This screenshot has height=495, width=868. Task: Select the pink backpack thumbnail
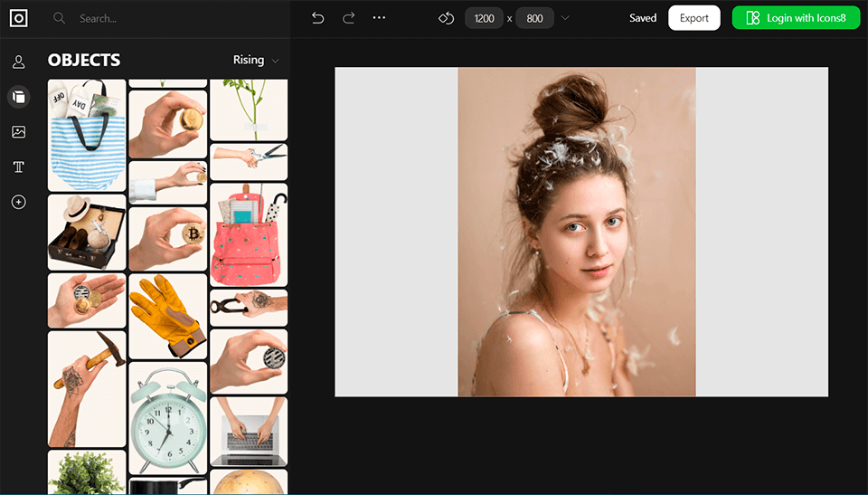[x=249, y=235]
